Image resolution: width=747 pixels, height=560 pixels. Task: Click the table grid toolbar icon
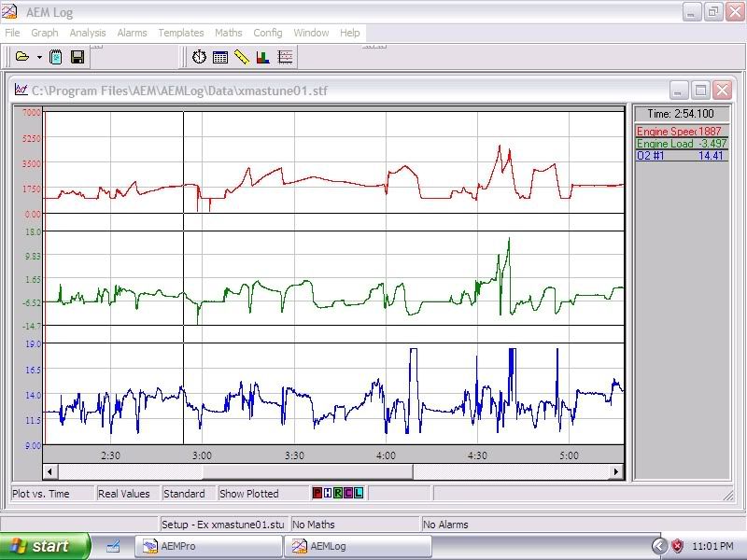220,58
